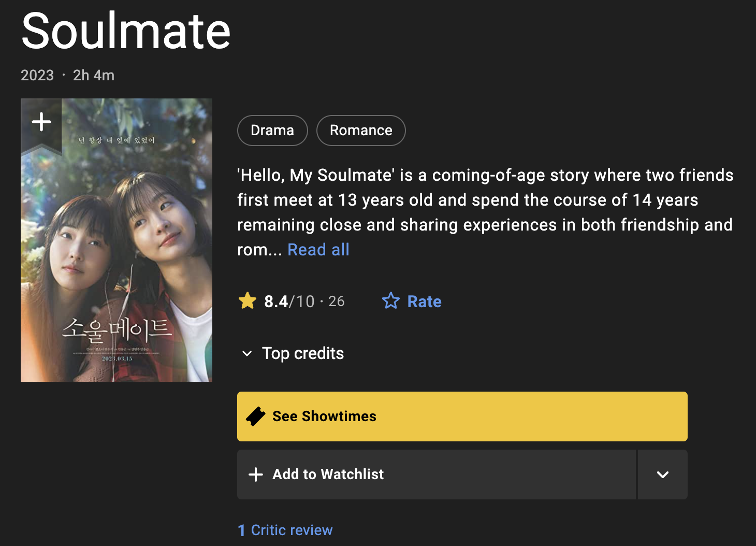The width and height of the screenshot is (756, 546).
Task: Select the Romance genre chip
Action: coord(361,131)
